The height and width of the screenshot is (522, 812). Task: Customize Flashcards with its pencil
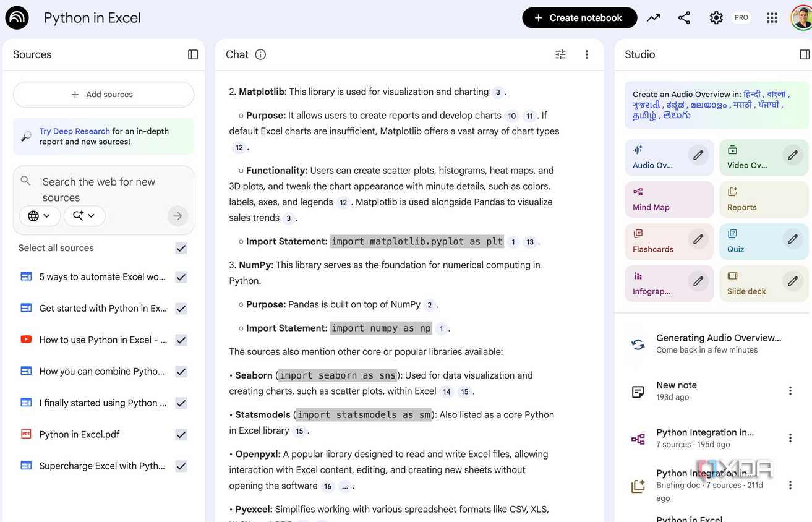click(698, 239)
